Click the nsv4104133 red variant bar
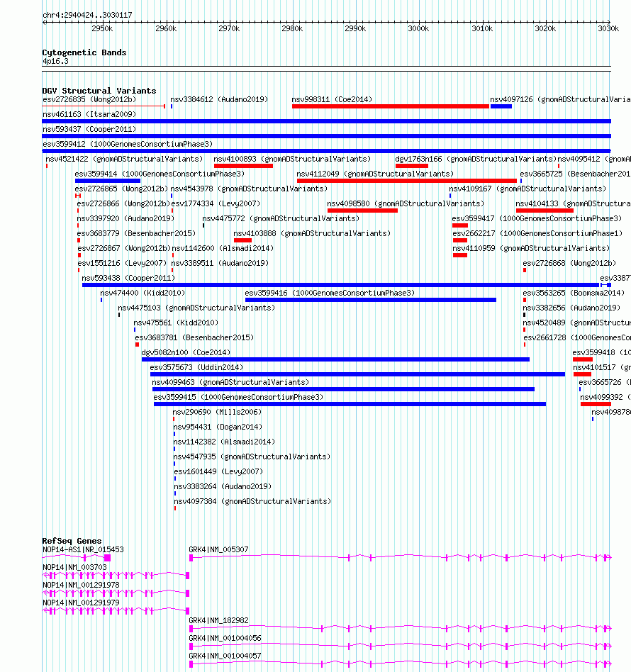Image resolution: width=631 pixels, height=672 pixels. click(545, 211)
